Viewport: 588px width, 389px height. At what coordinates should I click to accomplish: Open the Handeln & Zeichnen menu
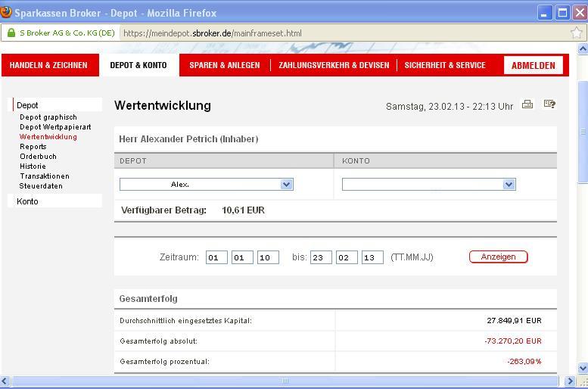click(48, 65)
